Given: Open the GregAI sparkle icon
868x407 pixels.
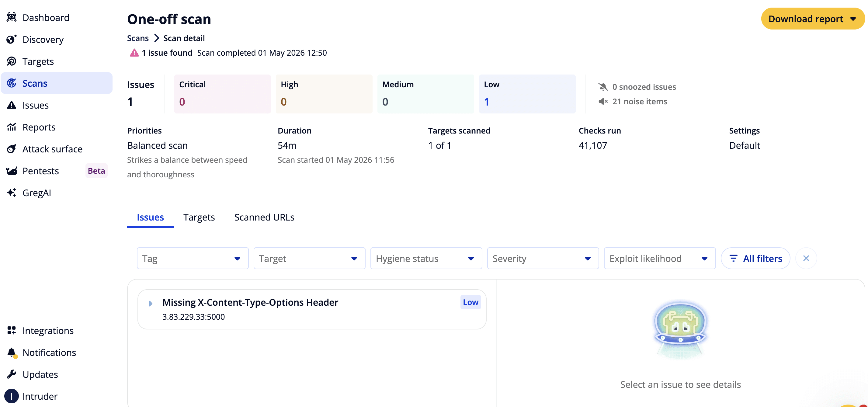Looking at the screenshot, I should tap(12, 192).
